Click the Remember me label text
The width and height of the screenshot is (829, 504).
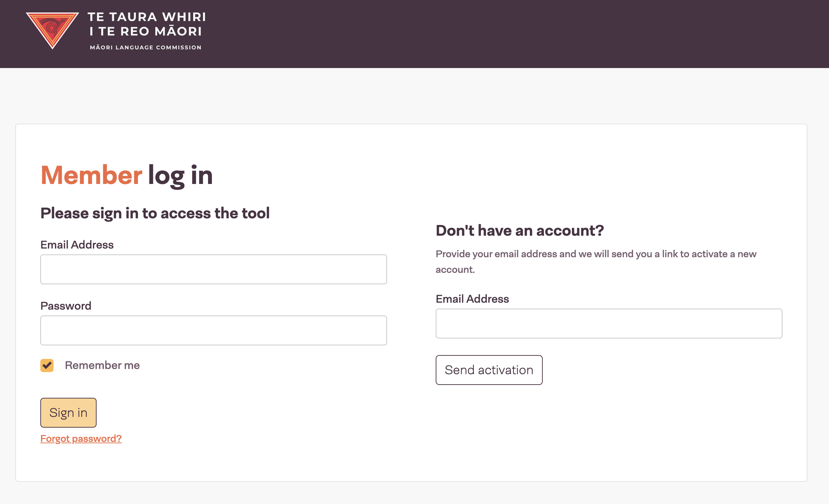tap(102, 365)
